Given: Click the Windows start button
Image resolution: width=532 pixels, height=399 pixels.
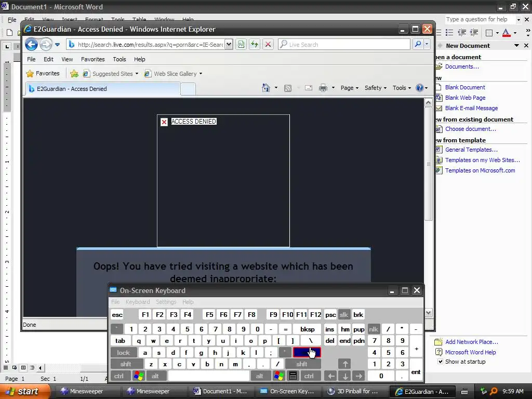Looking at the screenshot, I should coord(24,391).
